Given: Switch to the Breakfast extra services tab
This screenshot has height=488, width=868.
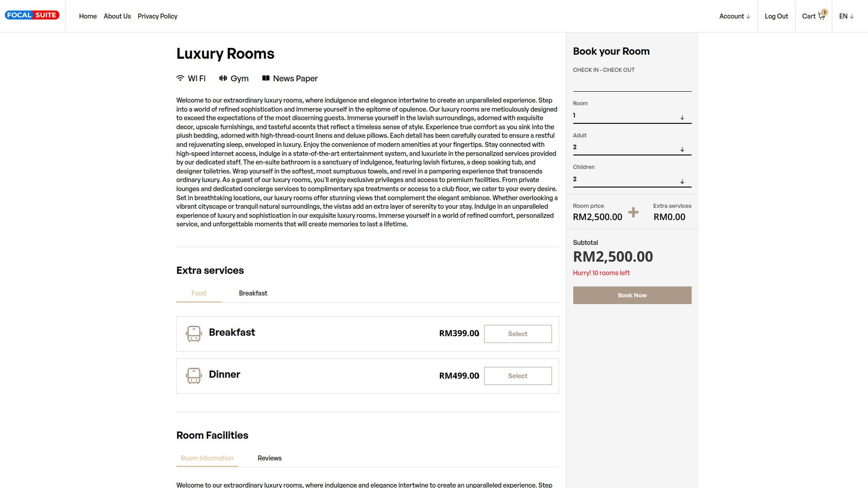Looking at the screenshot, I should tap(253, 293).
